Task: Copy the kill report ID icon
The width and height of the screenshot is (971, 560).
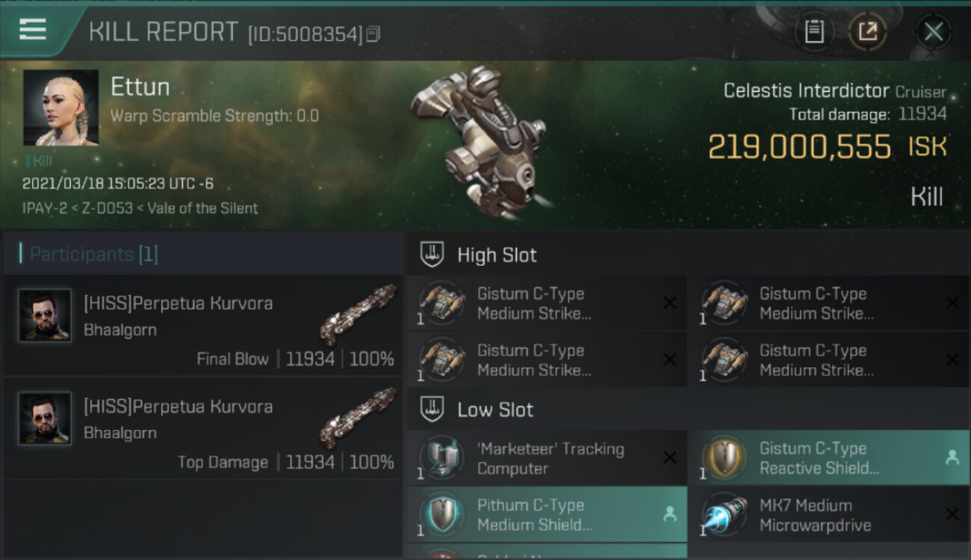Action: coord(373,34)
